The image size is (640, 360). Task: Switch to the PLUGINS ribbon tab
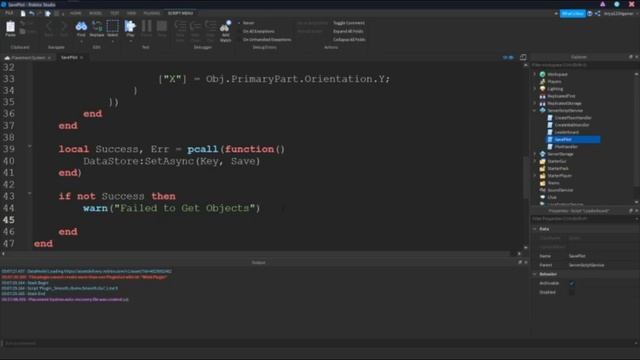coord(152,13)
